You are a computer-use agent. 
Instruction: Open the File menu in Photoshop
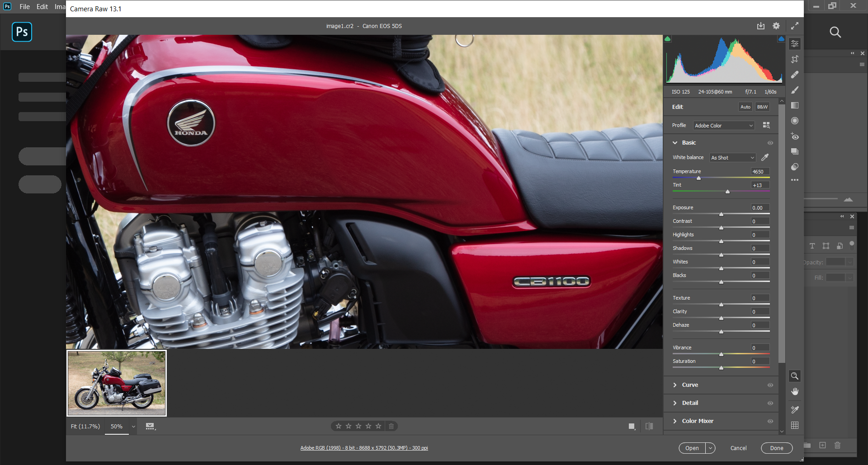(x=24, y=7)
